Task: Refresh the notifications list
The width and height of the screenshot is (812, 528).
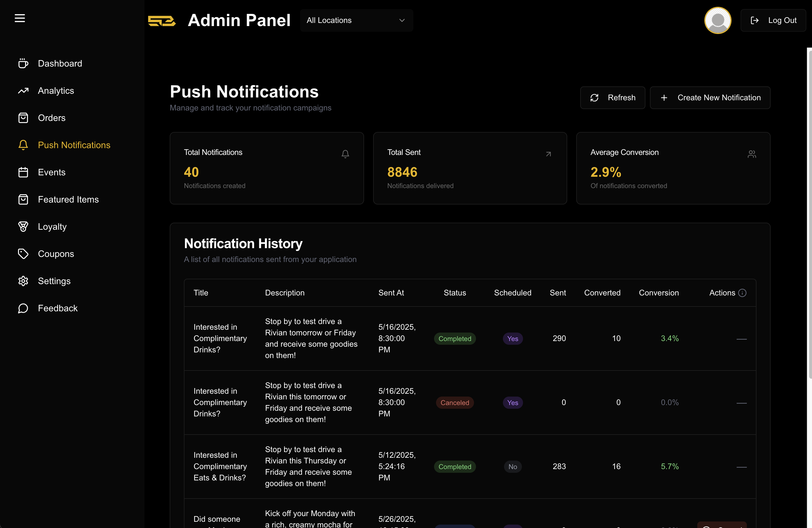Action: coord(613,97)
